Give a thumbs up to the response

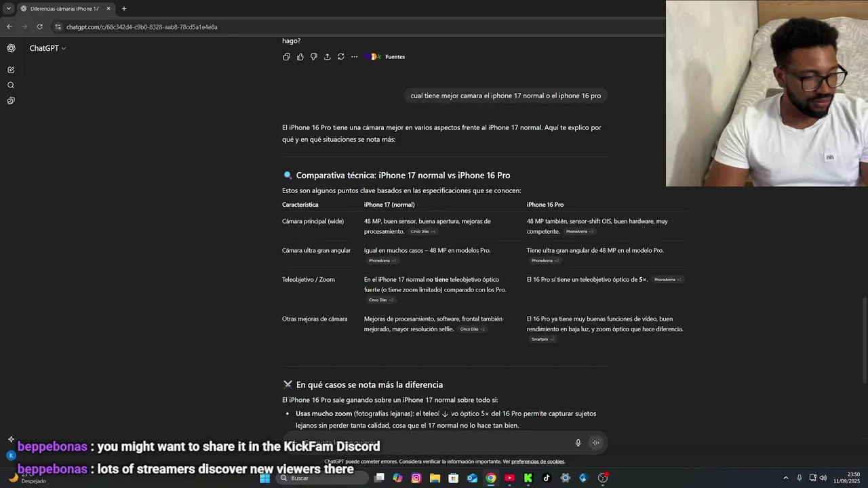click(x=300, y=57)
